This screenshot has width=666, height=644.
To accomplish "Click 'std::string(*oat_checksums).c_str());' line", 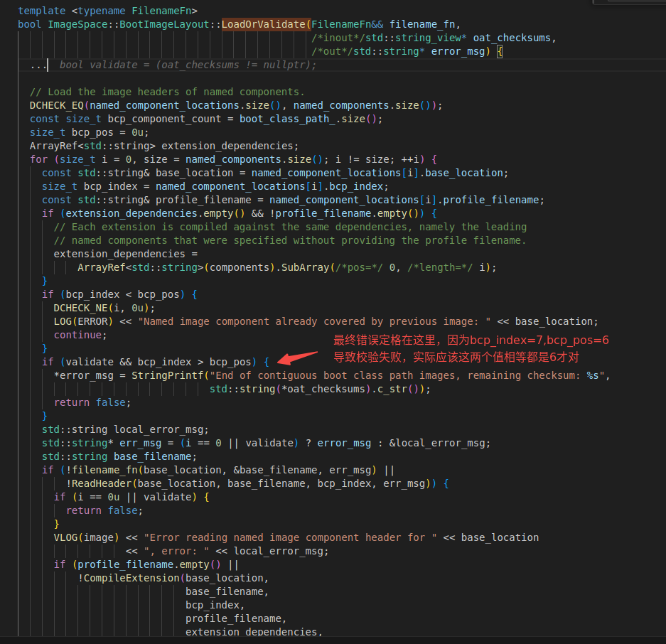I will pyautogui.click(x=320, y=390).
